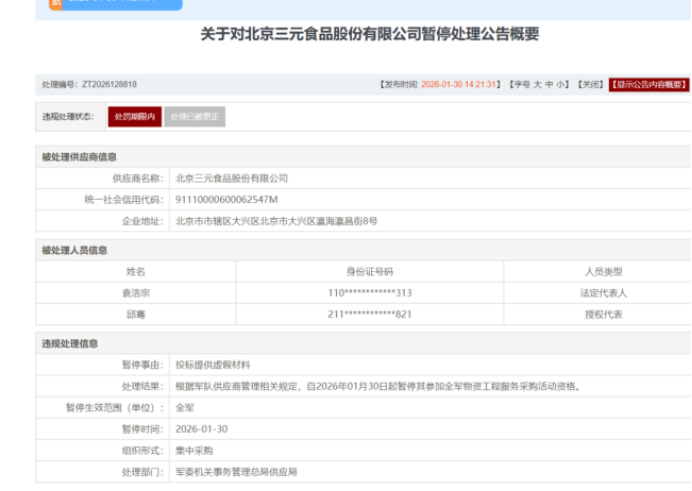
Task: Click the 统一社会信用代码 label
Action: tap(124, 199)
